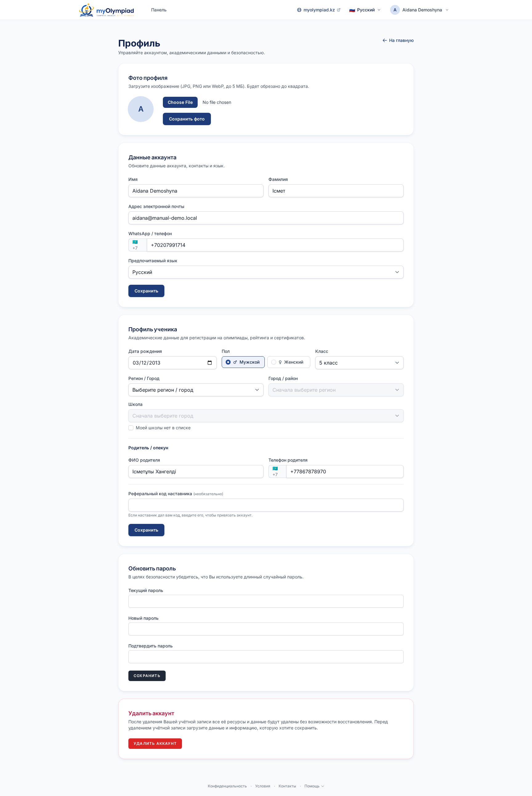This screenshot has height=796, width=532.
Task: Click the myOlympiad logo
Action: [x=107, y=10]
